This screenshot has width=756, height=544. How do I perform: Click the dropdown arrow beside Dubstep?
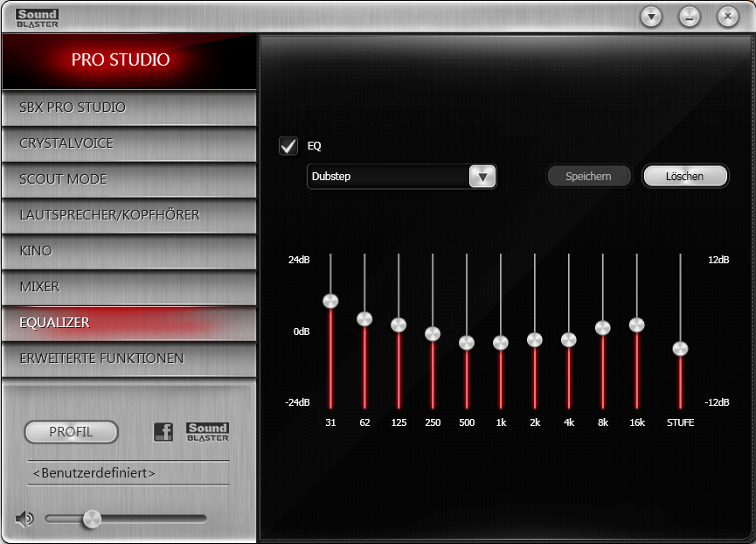(x=482, y=177)
